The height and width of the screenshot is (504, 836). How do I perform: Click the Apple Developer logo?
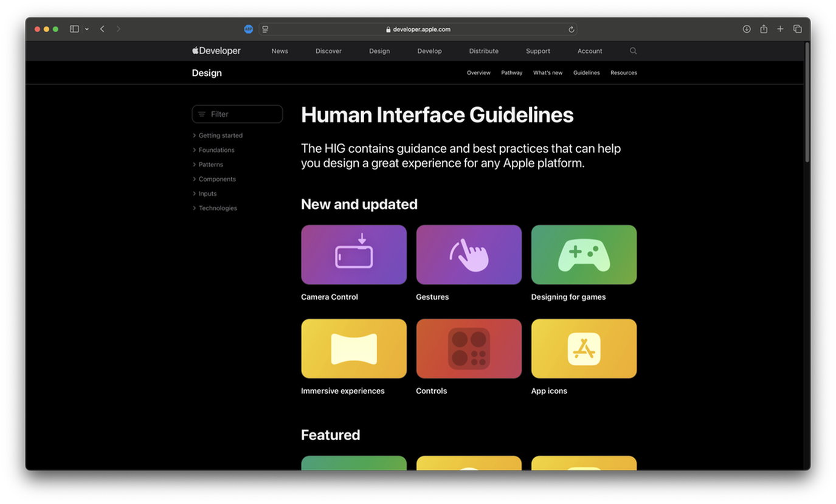pyautogui.click(x=216, y=51)
